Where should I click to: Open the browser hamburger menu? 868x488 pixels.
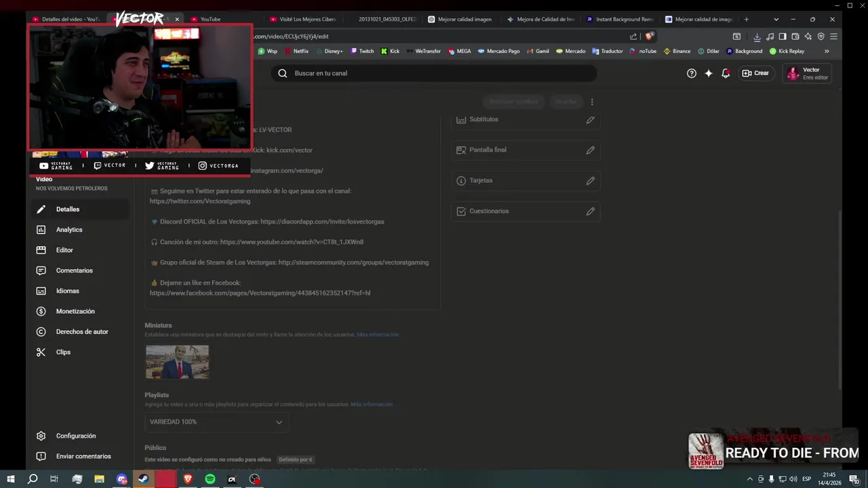833,37
